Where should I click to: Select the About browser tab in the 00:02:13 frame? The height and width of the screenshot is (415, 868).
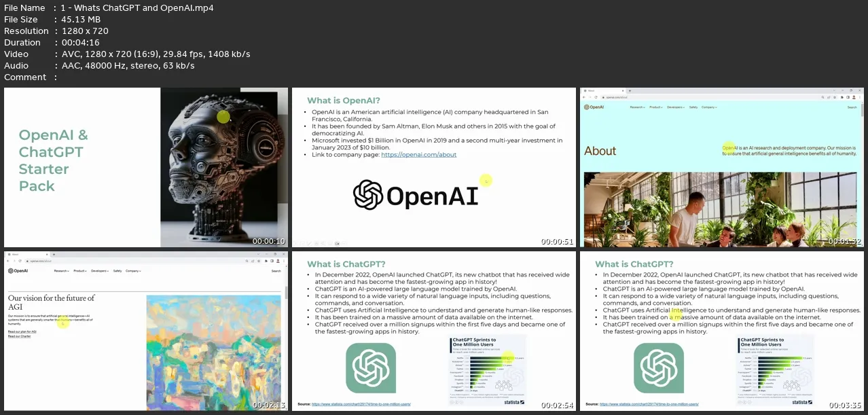28,254
